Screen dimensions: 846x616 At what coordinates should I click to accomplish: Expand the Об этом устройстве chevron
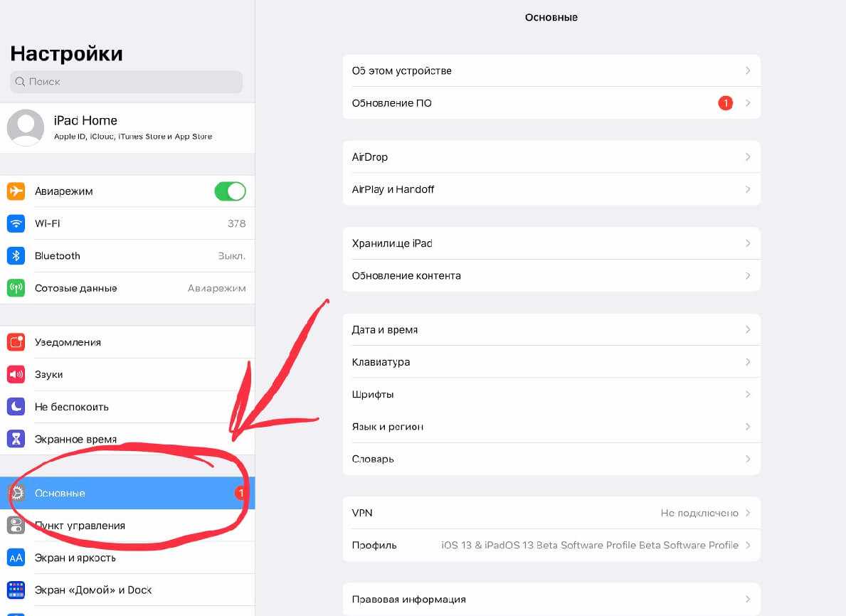pos(748,70)
